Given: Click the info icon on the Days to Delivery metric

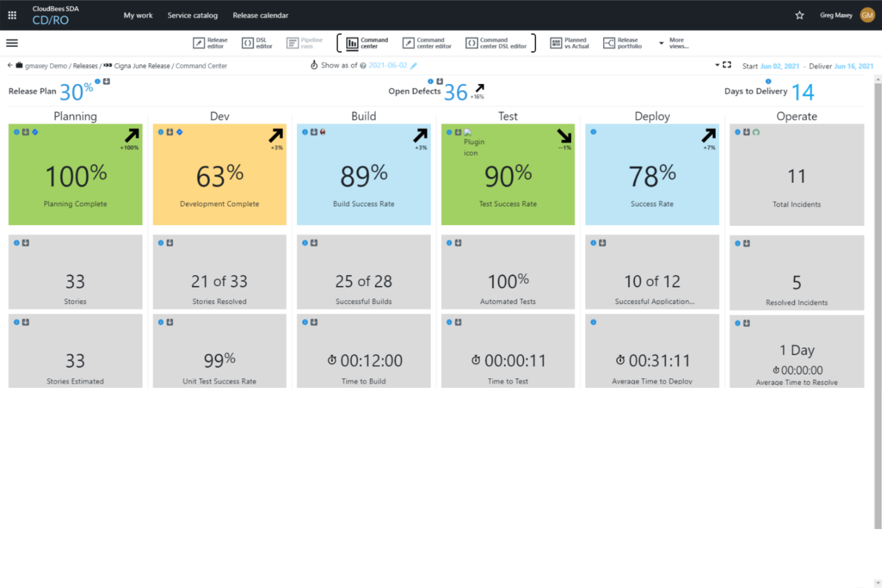Looking at the screenshot, I should click(x=769, y=82).
